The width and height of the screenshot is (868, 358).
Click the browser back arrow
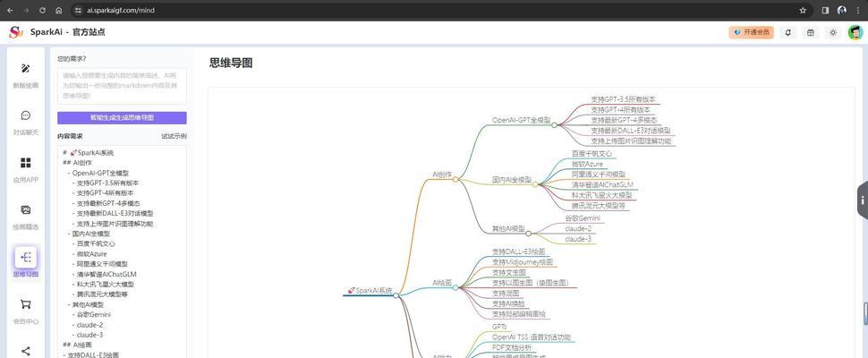tap(10, 10)
